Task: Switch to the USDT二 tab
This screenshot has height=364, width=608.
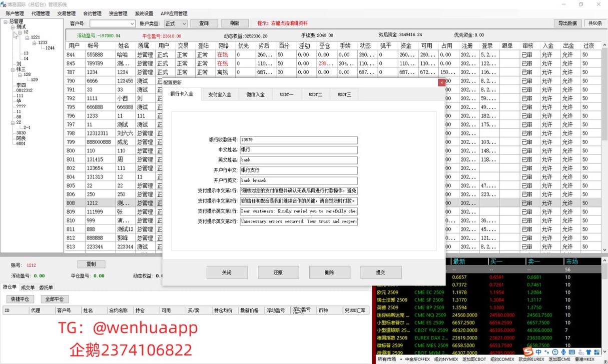Action: click(x=315, y=94)
